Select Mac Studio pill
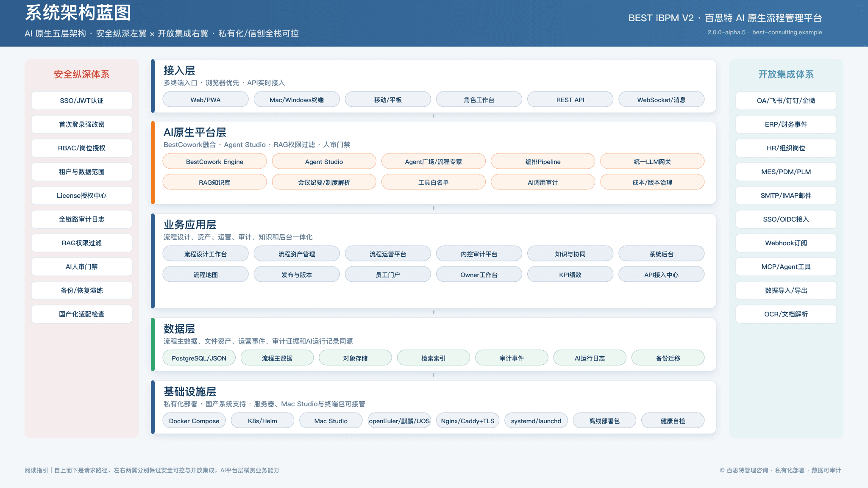Viewport: 868px width, 488px height. click(x=331, y=421)
